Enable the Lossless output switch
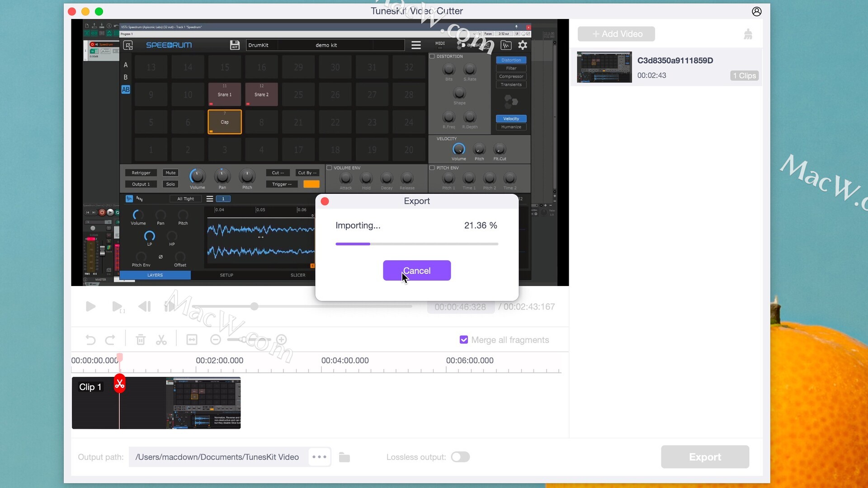This screenshot has height=488, width=868. (x=460, y=457)
